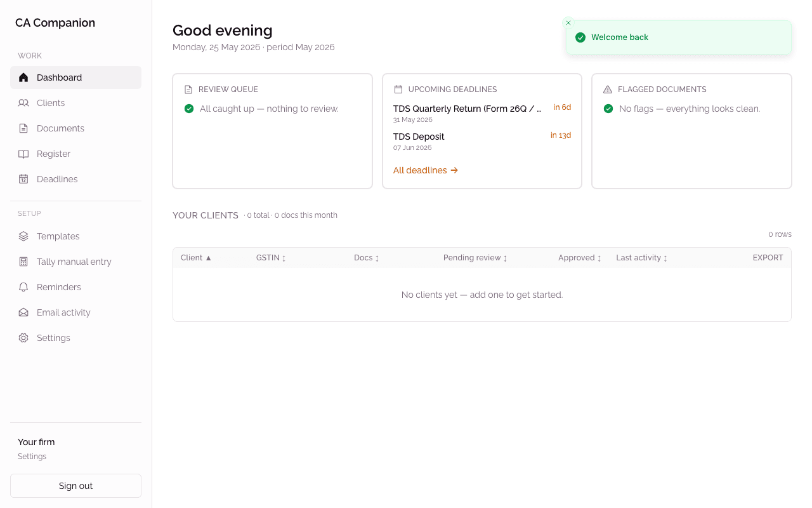Click EXPORT in the clients table

[x=768, y=258]
